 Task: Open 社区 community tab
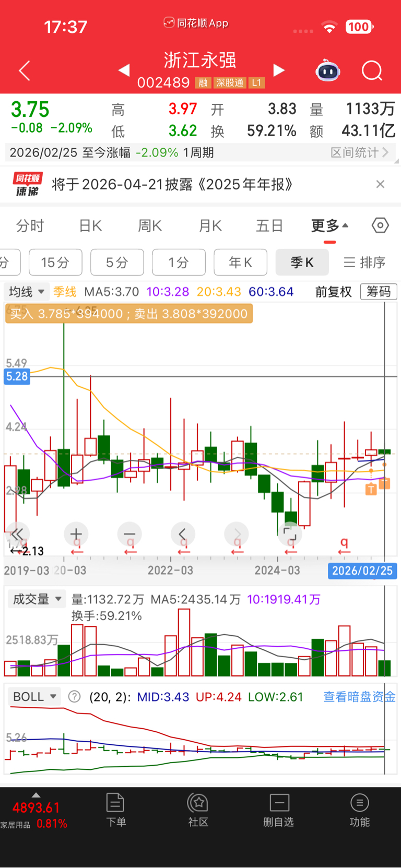tap(198, 810)
